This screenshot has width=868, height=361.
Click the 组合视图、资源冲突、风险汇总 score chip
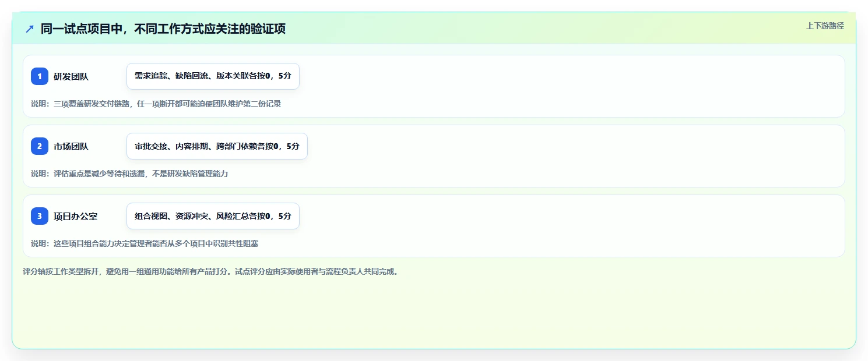pyautogui.click(x=213, y=216)
